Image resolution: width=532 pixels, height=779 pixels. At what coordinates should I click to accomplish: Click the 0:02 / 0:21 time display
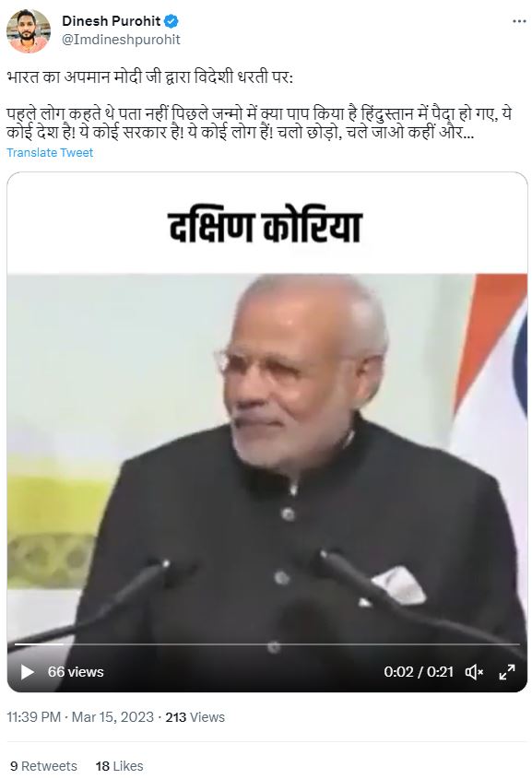419,672
